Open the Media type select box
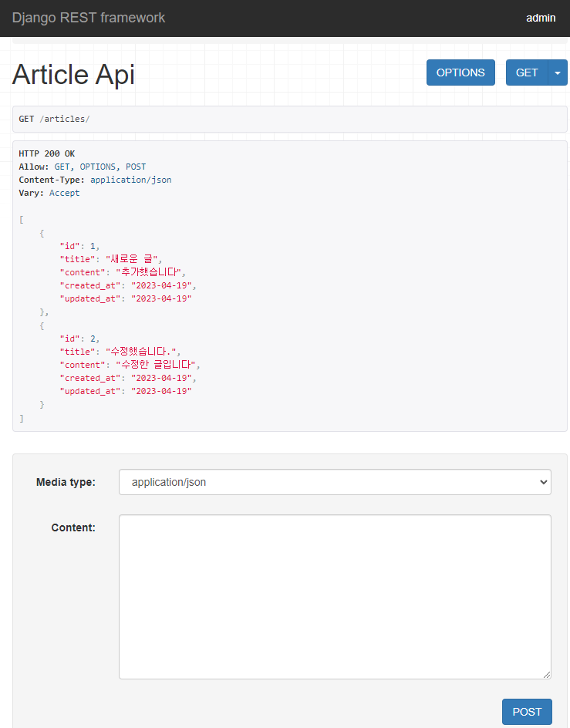The width and height of the screenshot is (570, 728). pos(335,482)
